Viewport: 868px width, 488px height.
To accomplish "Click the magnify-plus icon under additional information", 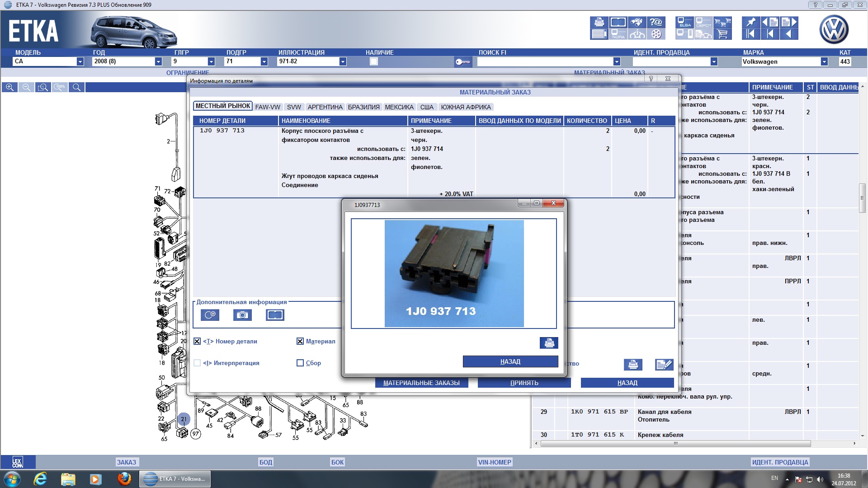I will (x=210, y=315).
